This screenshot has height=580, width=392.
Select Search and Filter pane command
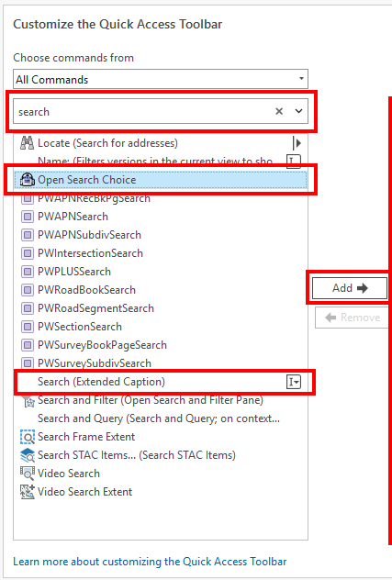tap(161, 400)
